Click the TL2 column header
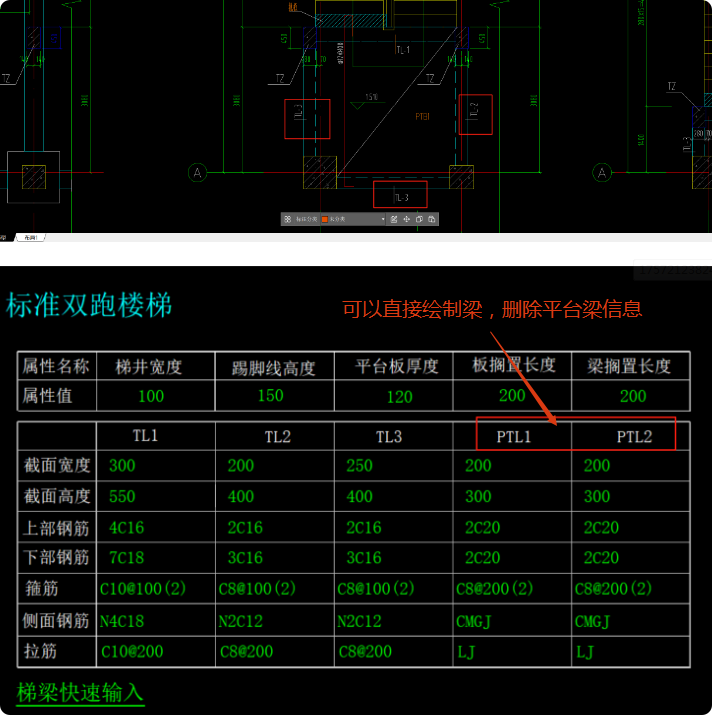Viewport: 712px width, 715px height. (278, 437)
